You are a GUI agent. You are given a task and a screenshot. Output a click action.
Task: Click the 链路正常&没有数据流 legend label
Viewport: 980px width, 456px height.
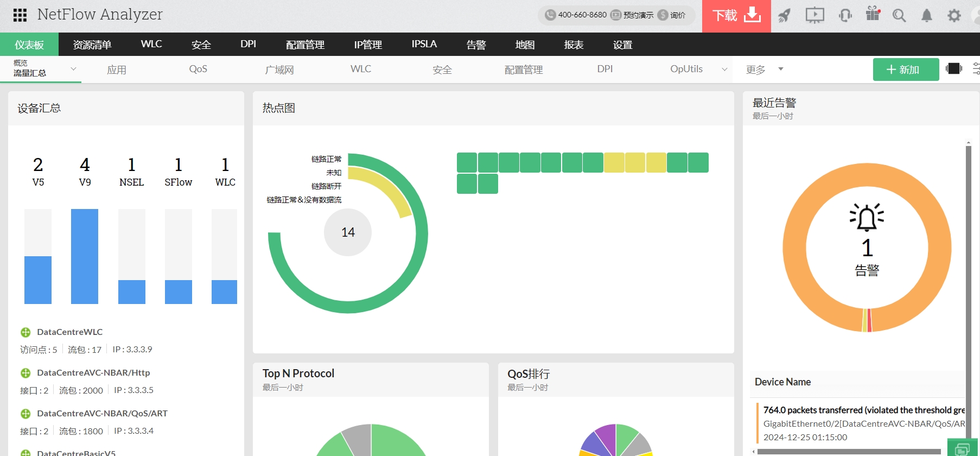[x=304, y=200]
